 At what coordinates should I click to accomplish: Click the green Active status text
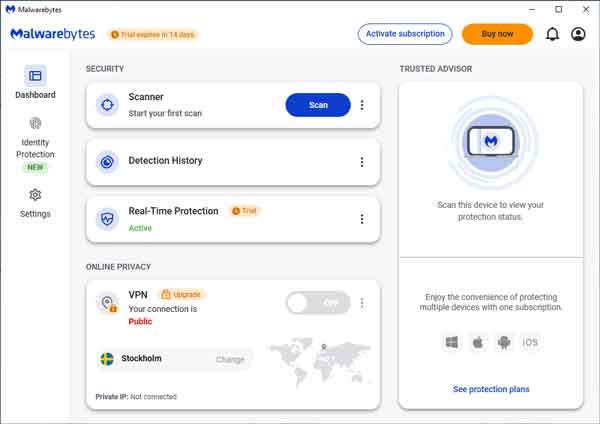click(x=140, y=228)
